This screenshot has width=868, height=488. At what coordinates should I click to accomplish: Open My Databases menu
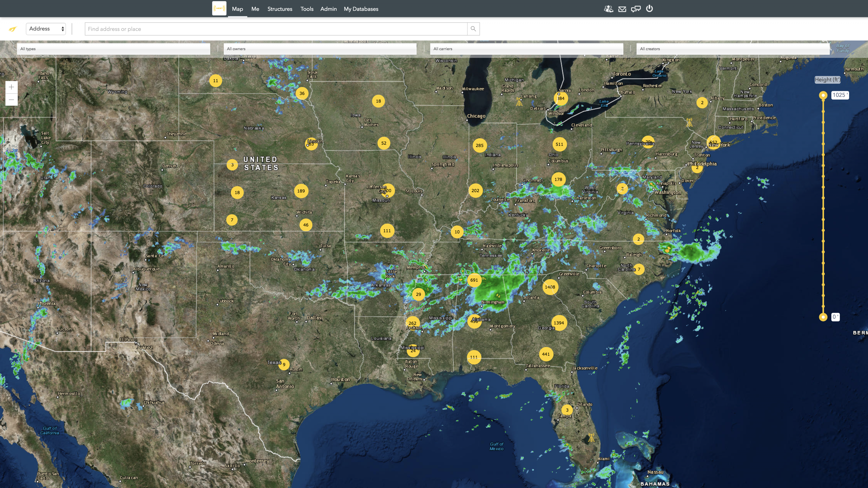pos(361,9)
